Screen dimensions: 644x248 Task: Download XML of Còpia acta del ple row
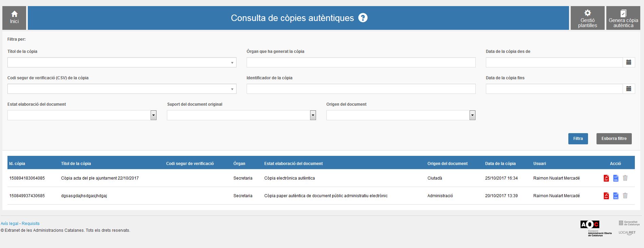[615, 178]
